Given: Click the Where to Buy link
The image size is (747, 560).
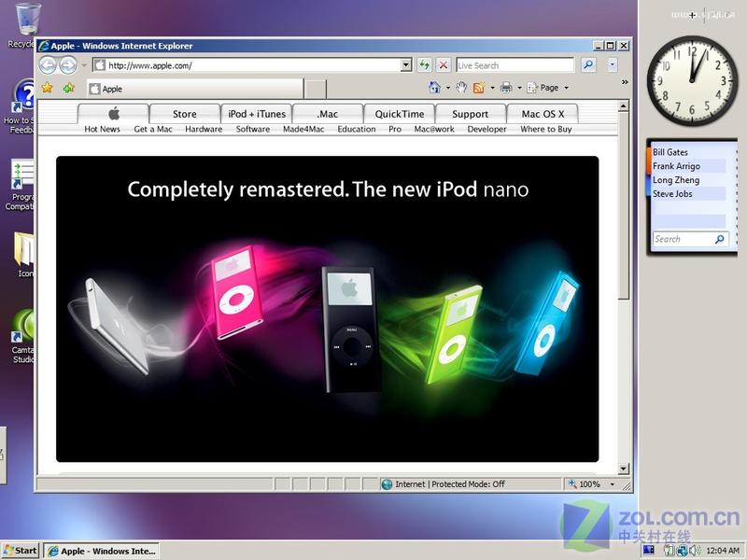Looking at the screenshot, I should pos(546,129).
